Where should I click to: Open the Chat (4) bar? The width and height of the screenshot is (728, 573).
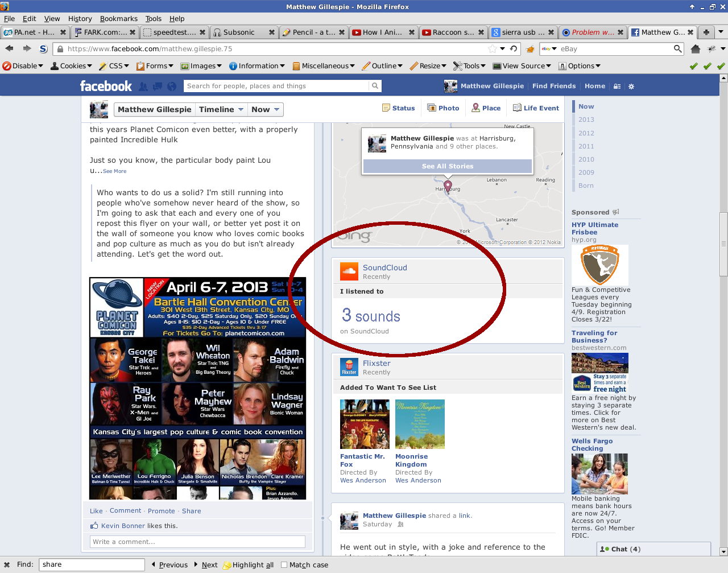[x=653, y=549]
